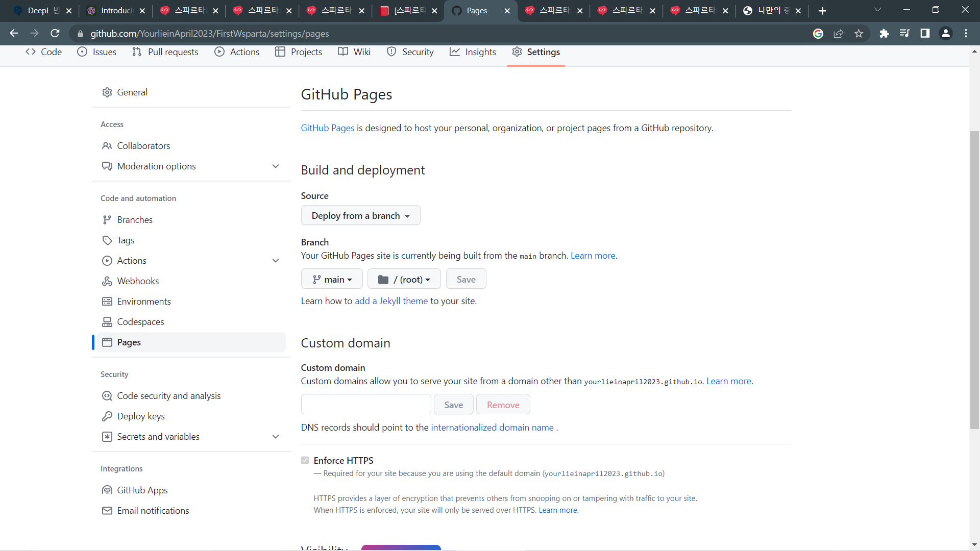Click the page vertical scrollbar thumb
This screenshot has width=980, height=551.
point(974,281)
